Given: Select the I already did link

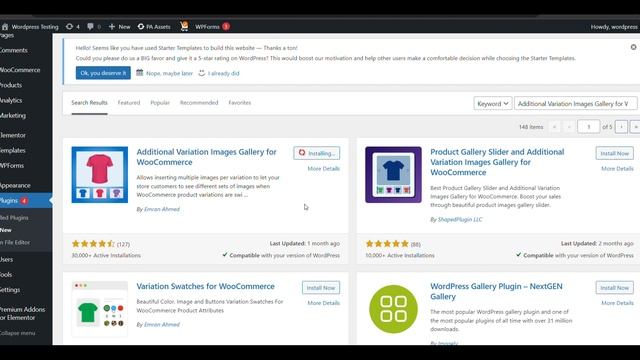Looking at the screenshot, I should point(224,73).
